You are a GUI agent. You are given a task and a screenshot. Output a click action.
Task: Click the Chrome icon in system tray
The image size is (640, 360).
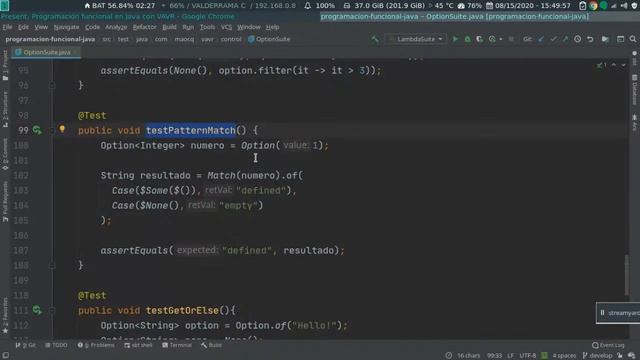point(593,6)
